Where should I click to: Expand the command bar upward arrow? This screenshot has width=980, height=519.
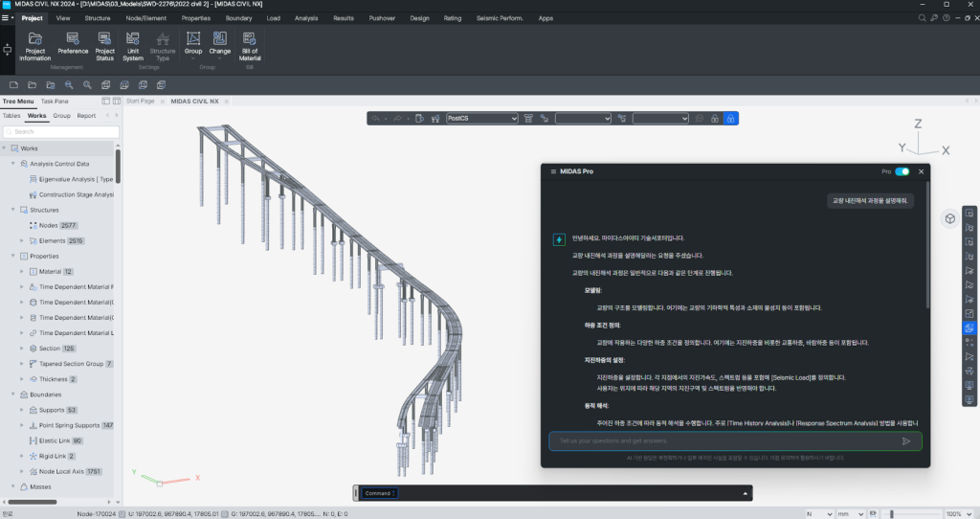click(745, 493)
